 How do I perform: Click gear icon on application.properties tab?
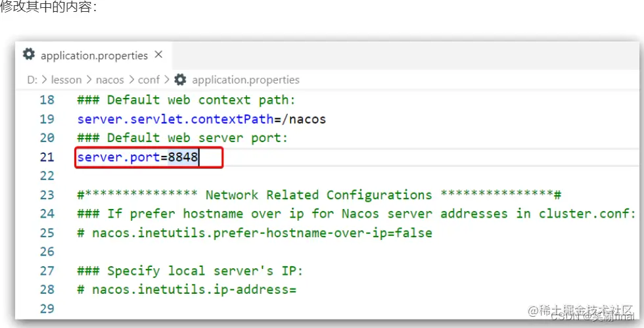(29, 55)
